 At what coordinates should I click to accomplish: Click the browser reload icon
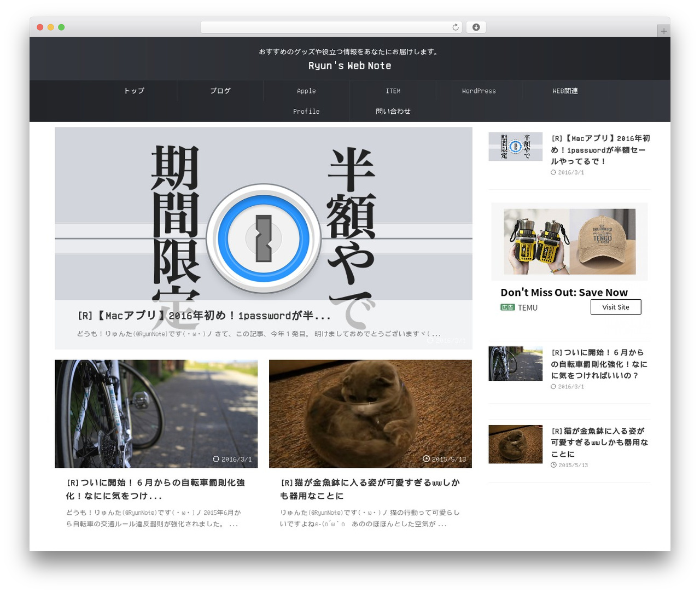[x=456, y=27]
